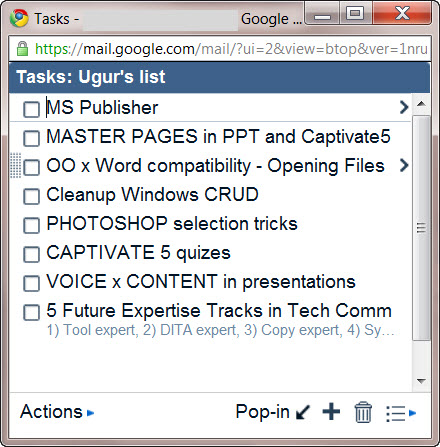Delete task using the trash can icon
The height and width of the screenshot is (447, 440).
(x=363, y=412)
